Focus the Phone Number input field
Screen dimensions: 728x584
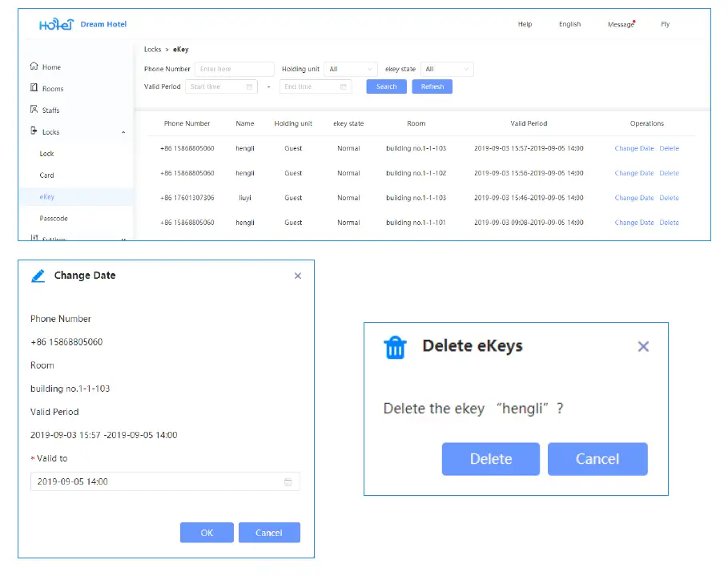[234, 70]
